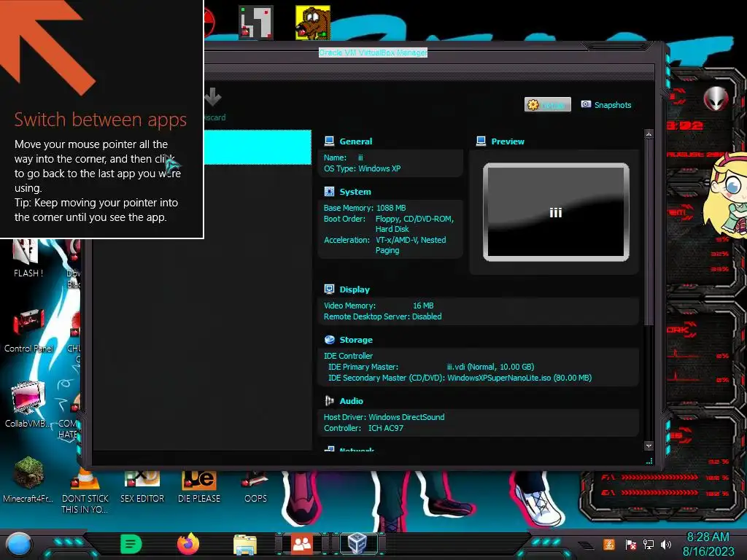
Task: Click the window resize grip corner
Action: click(x=649, y=461)
